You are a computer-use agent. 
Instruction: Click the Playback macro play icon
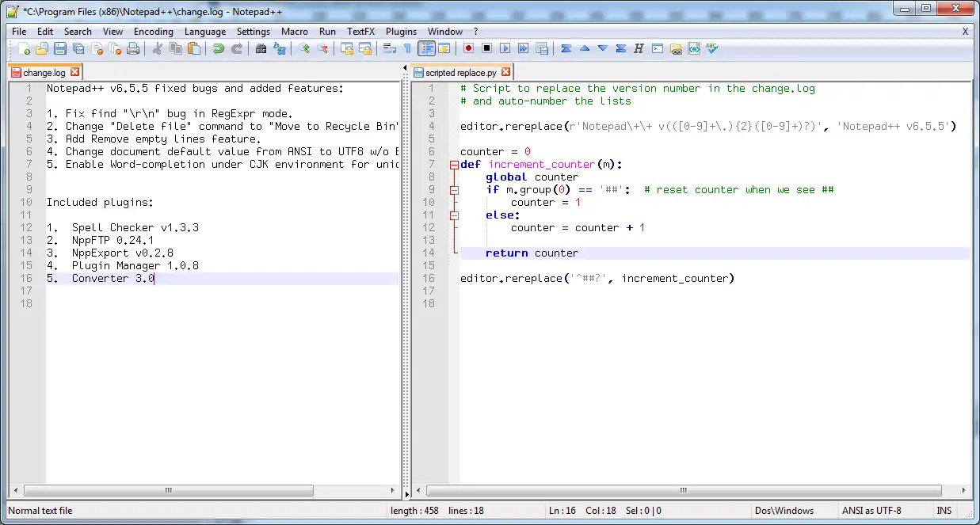tap(505, 49)
